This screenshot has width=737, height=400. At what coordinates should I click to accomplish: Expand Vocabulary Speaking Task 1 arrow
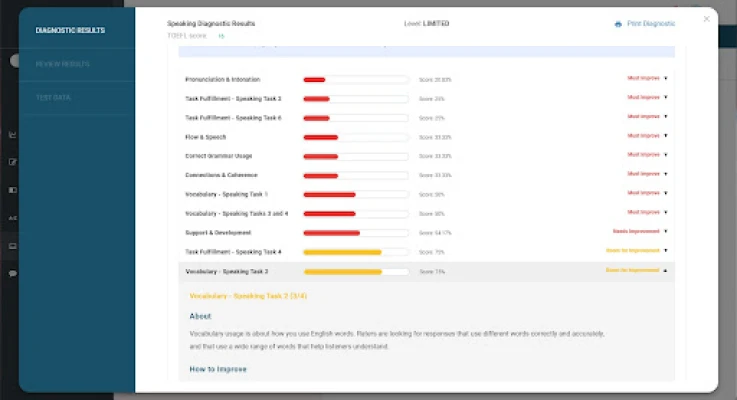click(x=665, y=193)
